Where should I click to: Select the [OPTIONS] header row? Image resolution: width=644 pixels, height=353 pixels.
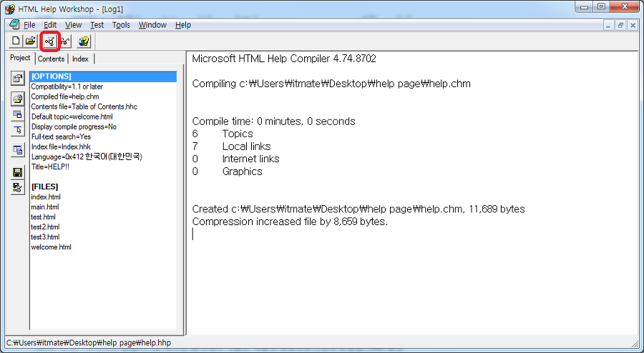click(x=103, y=76)
